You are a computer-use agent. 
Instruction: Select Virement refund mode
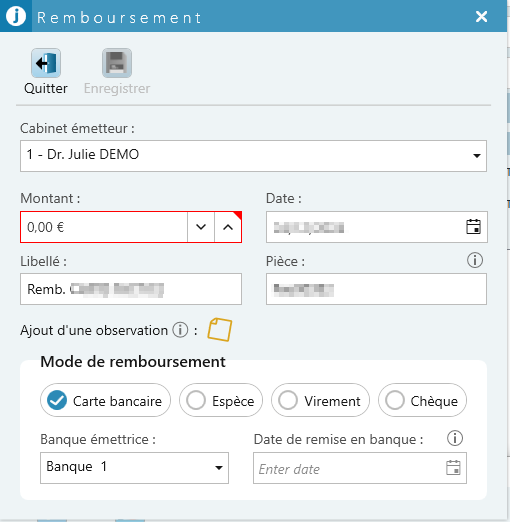[x=320, y=400]
